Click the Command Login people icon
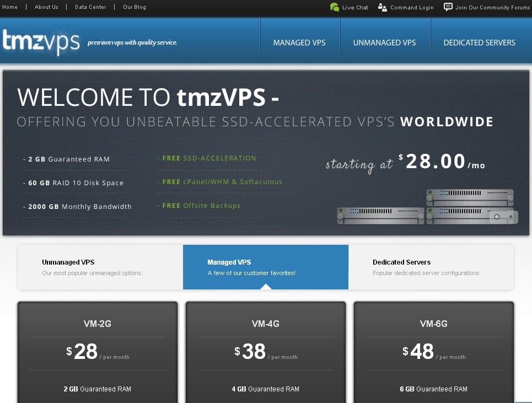 click(x=383, y=8)
